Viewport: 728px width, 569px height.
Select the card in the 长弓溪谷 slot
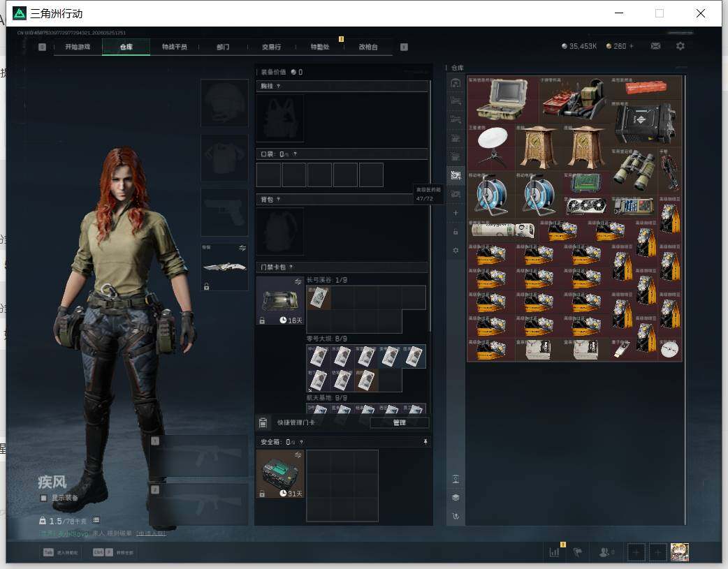click(319, 297)
